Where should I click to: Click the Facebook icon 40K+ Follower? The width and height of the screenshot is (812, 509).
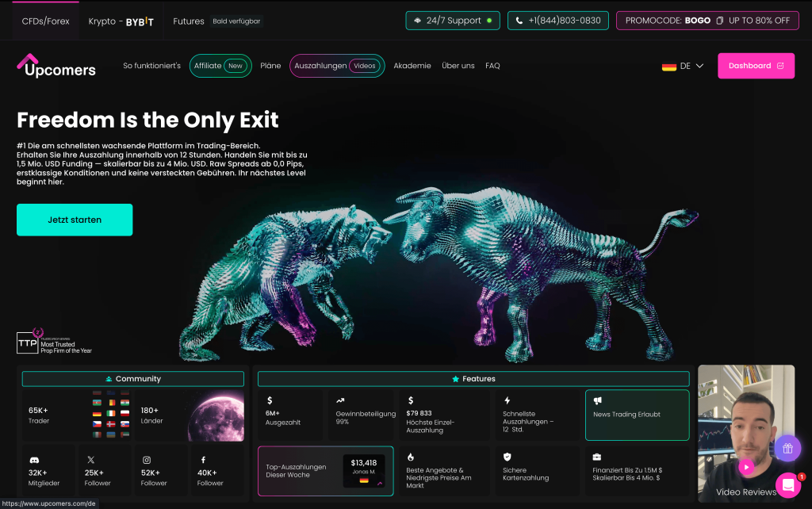pos(203,460)
